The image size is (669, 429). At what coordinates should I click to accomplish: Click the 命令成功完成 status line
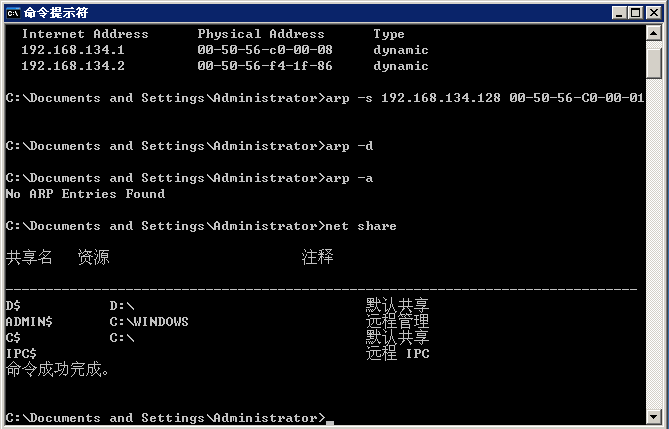coord(58,370)
